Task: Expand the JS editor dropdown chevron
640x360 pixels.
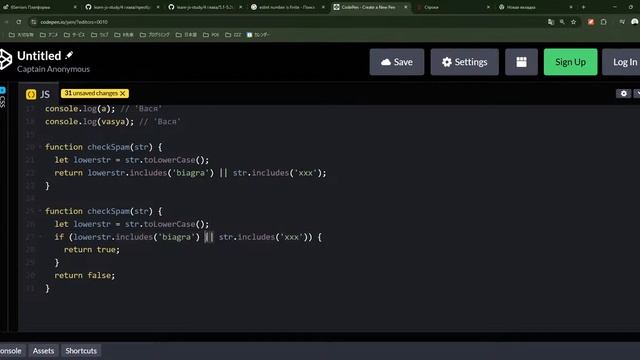Action: tap(637, 93)
